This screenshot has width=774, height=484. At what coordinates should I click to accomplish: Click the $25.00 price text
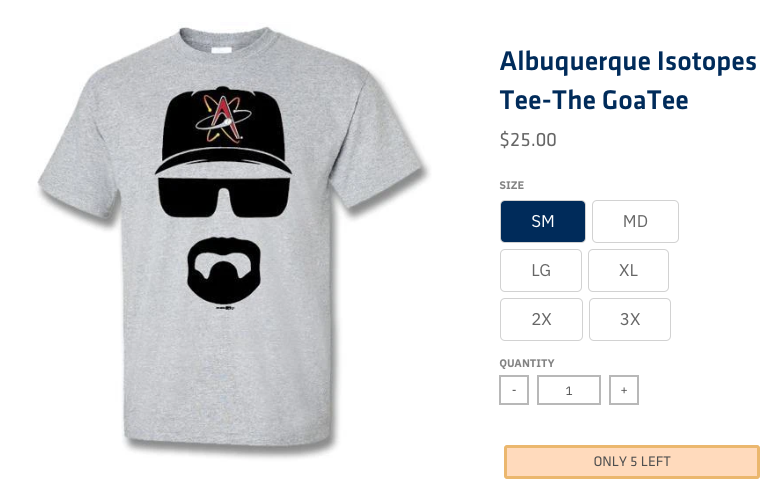point(528,140)
